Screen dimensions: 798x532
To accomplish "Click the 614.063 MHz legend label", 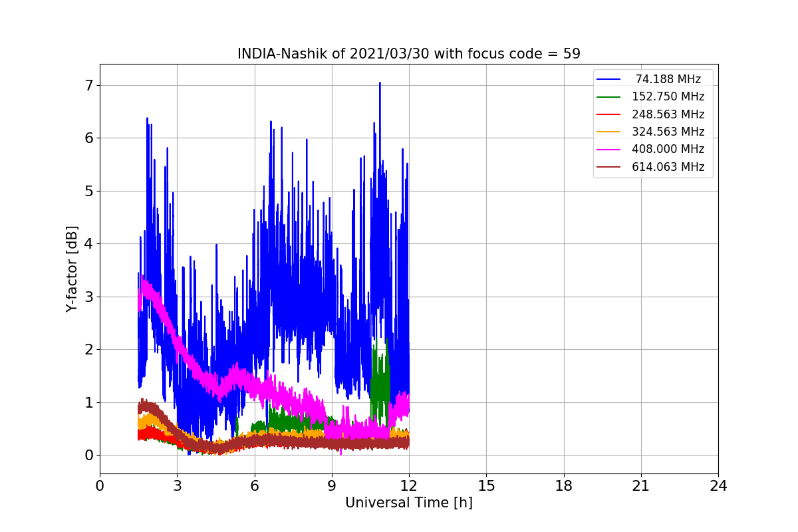I will click(668, 167).
